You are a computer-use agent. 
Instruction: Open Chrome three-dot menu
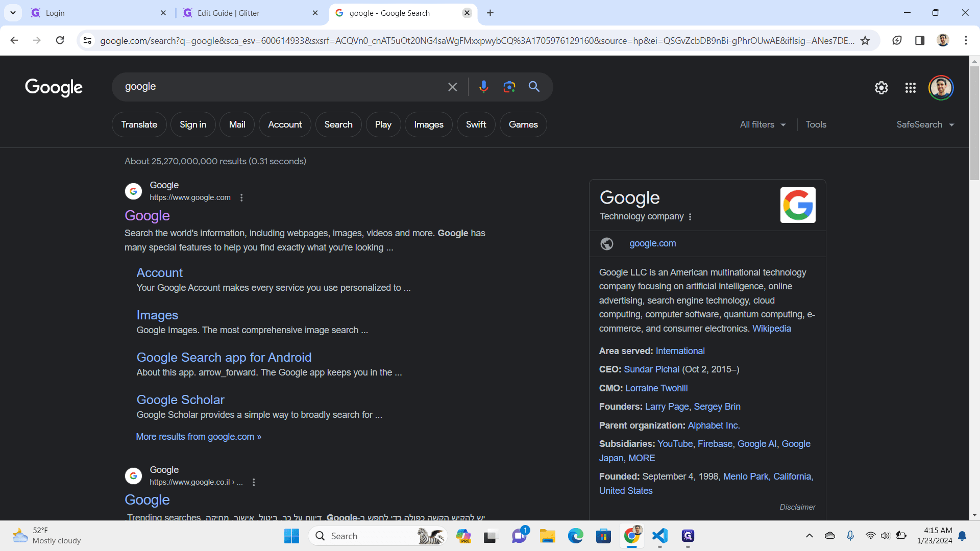pyautogui.click(x=966, y=40)
